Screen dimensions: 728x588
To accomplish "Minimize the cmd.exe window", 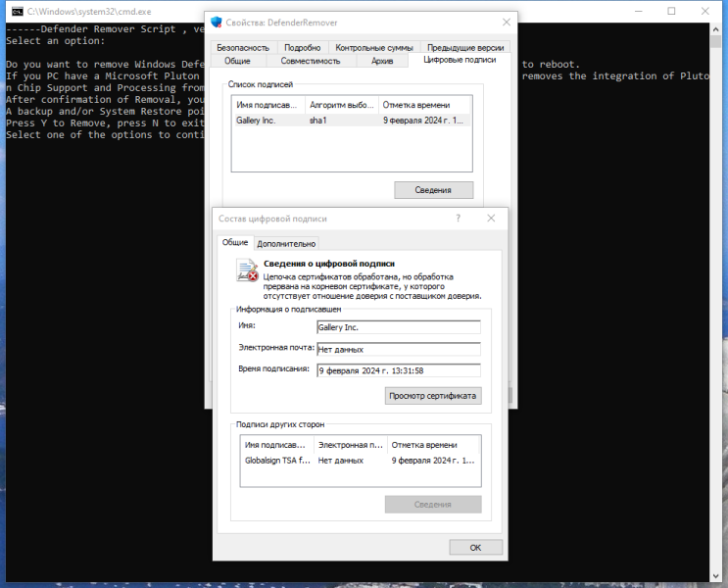I will pos(639,11).
